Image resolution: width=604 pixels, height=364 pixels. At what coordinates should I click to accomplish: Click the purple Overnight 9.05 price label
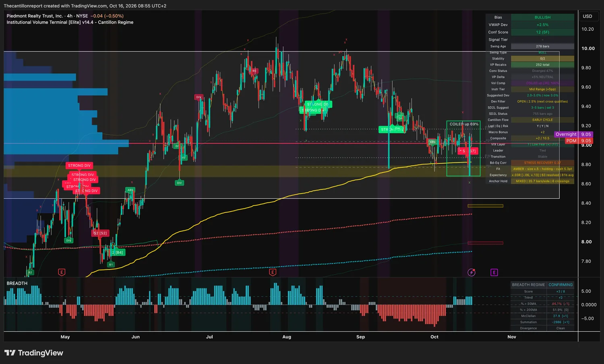click(573, 134)
